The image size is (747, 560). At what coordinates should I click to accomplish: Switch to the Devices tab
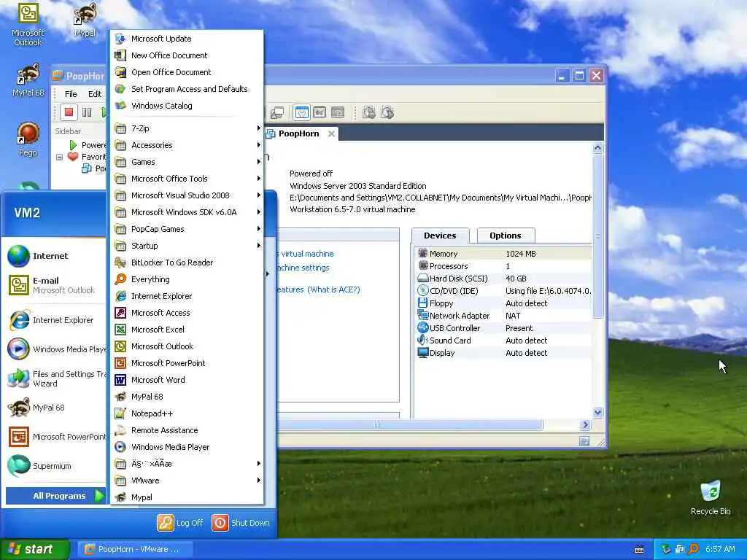click(x=440, y=236)
